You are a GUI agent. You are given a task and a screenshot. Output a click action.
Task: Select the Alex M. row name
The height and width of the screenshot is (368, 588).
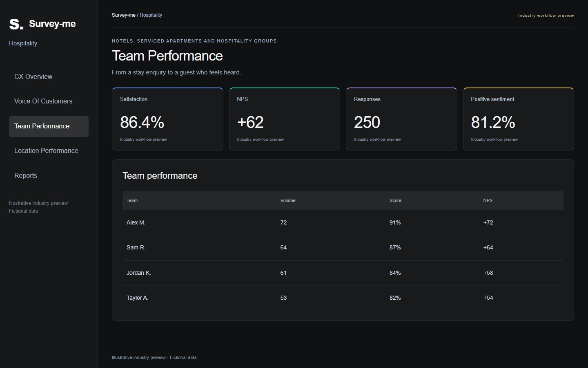click(x=136, y=222)
